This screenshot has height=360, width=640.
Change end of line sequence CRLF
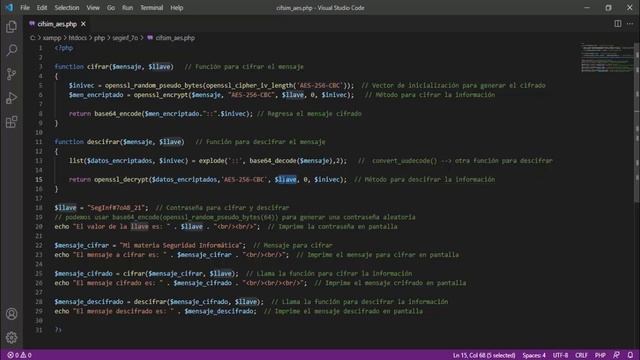click(581, 355)
